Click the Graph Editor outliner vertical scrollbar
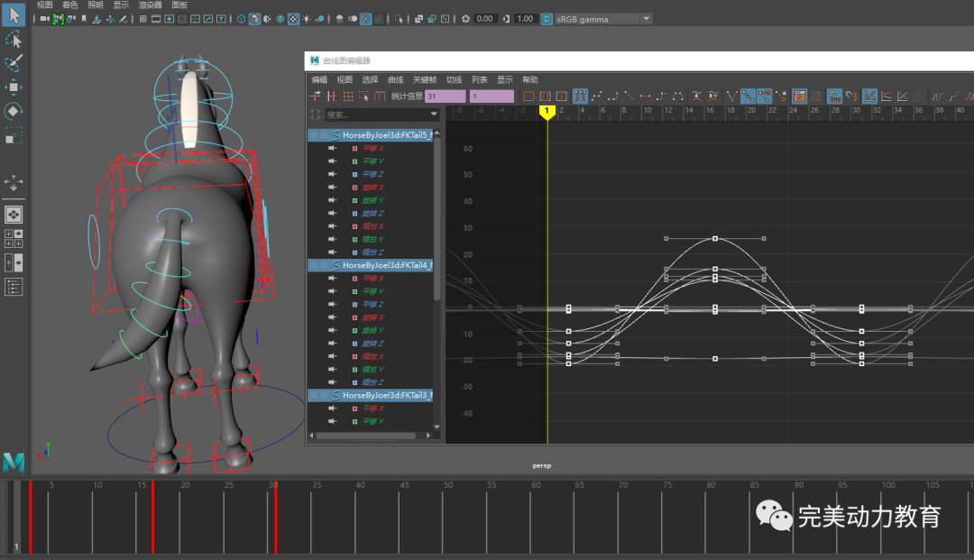Image resolution: width=974 pixels, height=560 pixels. pos(437,216)
